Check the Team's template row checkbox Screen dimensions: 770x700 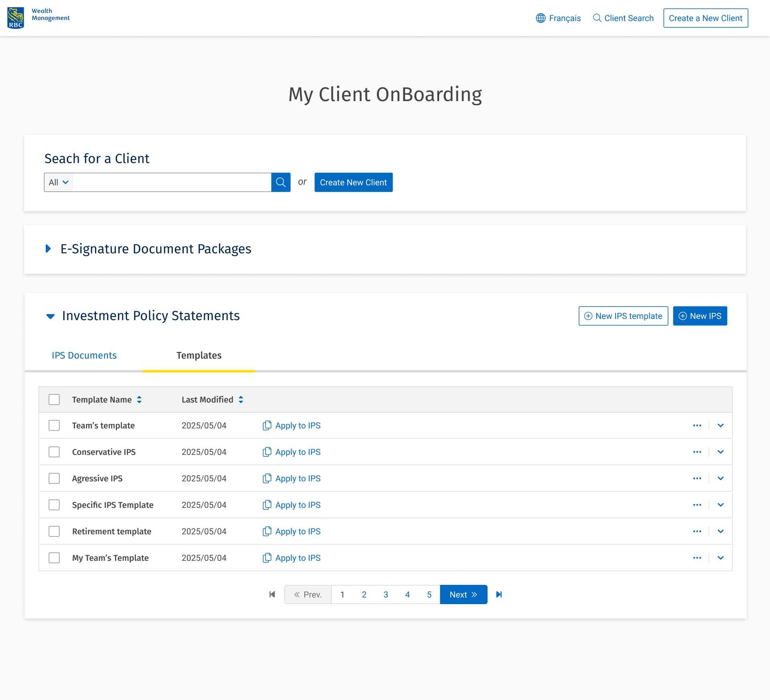[54, 426]
